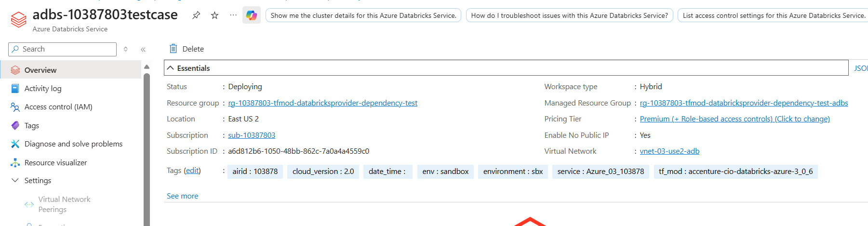This screenshot has width=868, height=226.
Task: Collapse the Essentials section
Action: 171,68
